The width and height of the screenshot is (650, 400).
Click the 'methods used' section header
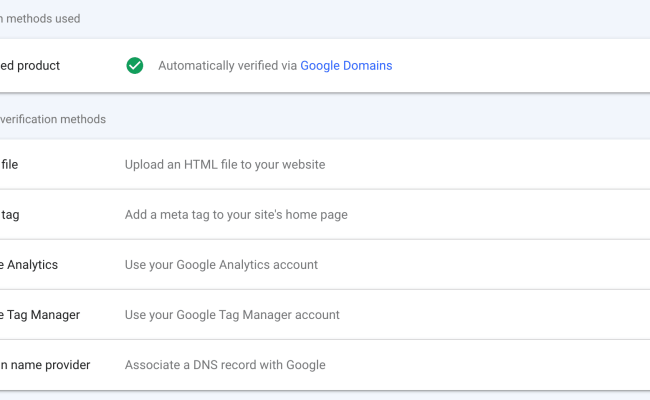40,19
